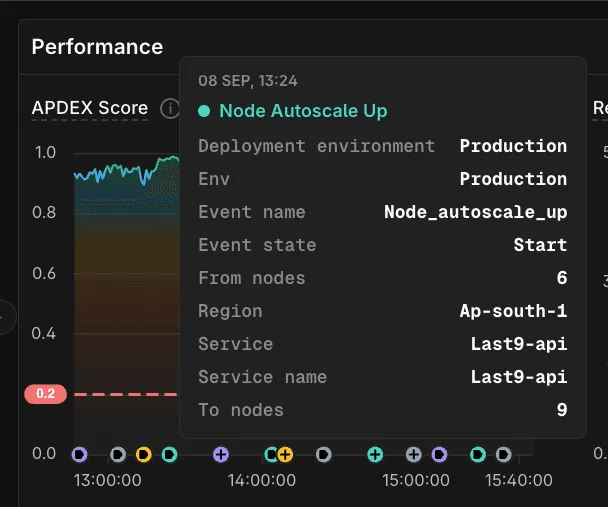The width and height of the screenshot is (608, 507).
Task: Click the Node Autoscale Up tooltip title
Action: pos(303,111)
